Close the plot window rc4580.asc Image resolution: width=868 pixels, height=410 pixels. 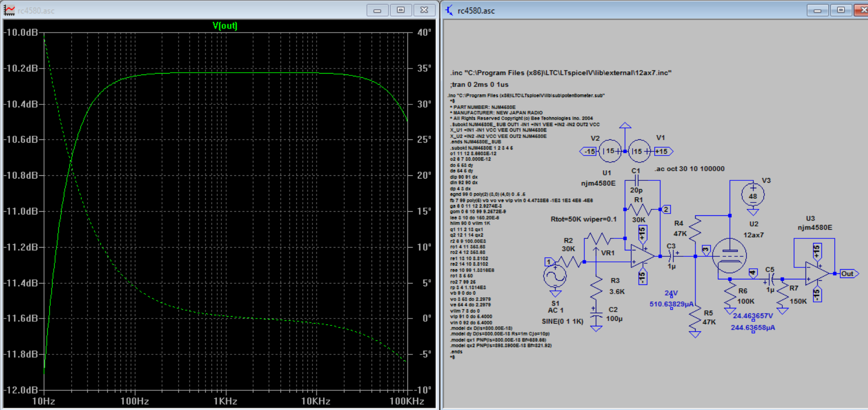(x=424, y=10)
